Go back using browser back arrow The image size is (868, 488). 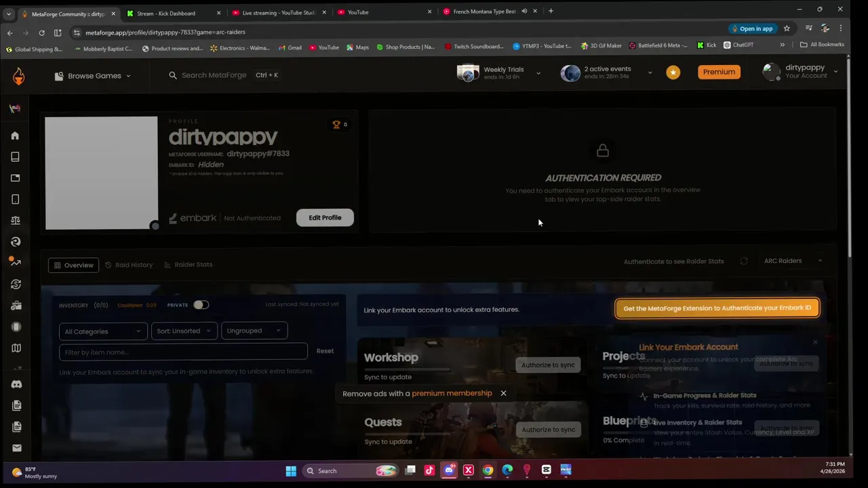(9, 33)
